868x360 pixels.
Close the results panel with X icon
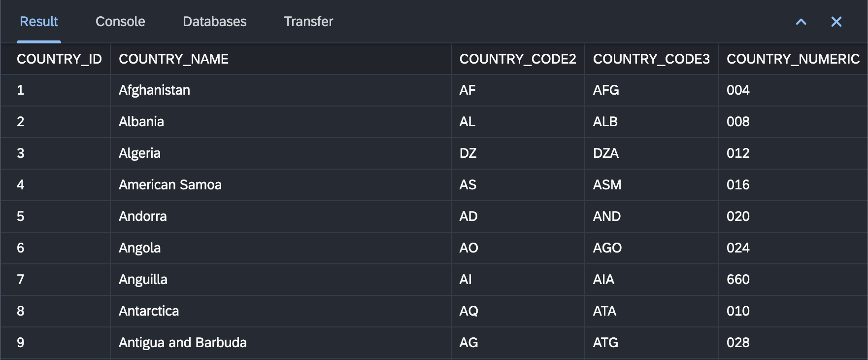[x=836, y=22]
